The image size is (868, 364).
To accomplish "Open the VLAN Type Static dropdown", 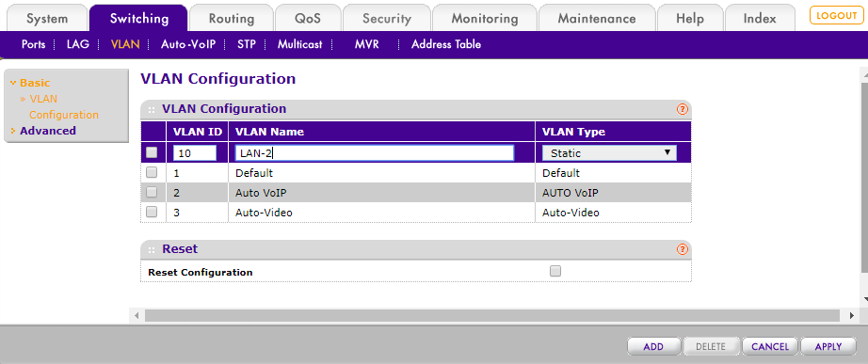I will (x=609, y=152).
